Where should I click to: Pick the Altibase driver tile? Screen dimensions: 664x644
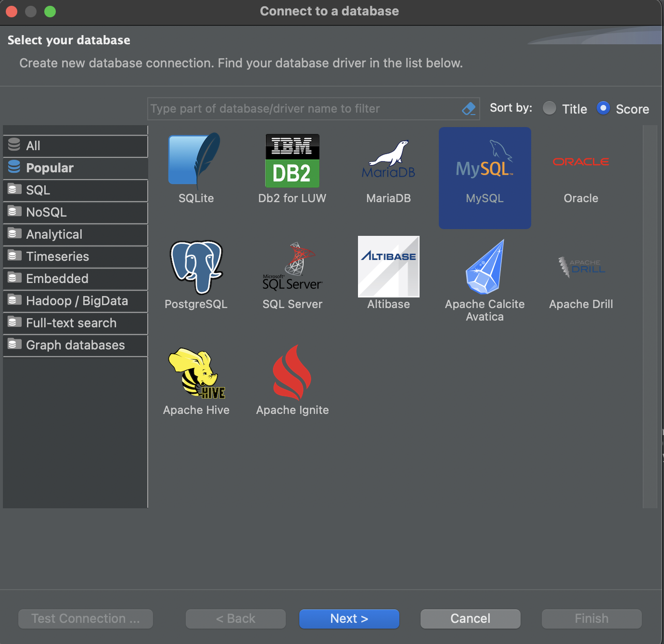[389, 267]
